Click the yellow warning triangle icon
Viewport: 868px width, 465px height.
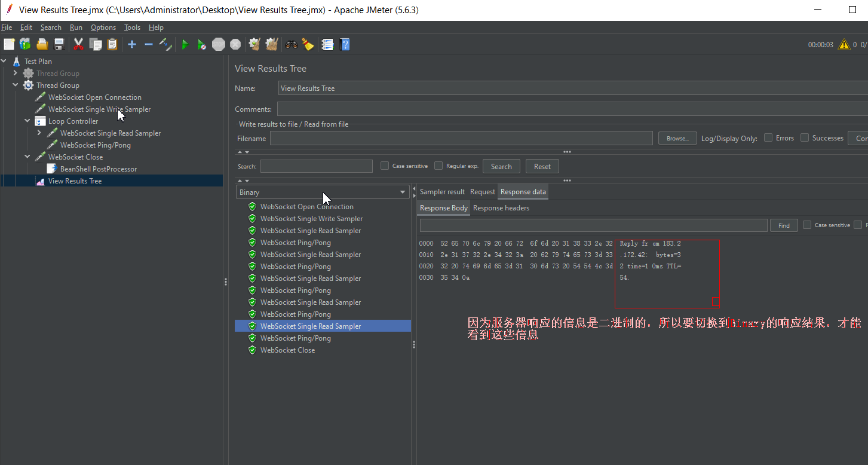click(844, 44)
